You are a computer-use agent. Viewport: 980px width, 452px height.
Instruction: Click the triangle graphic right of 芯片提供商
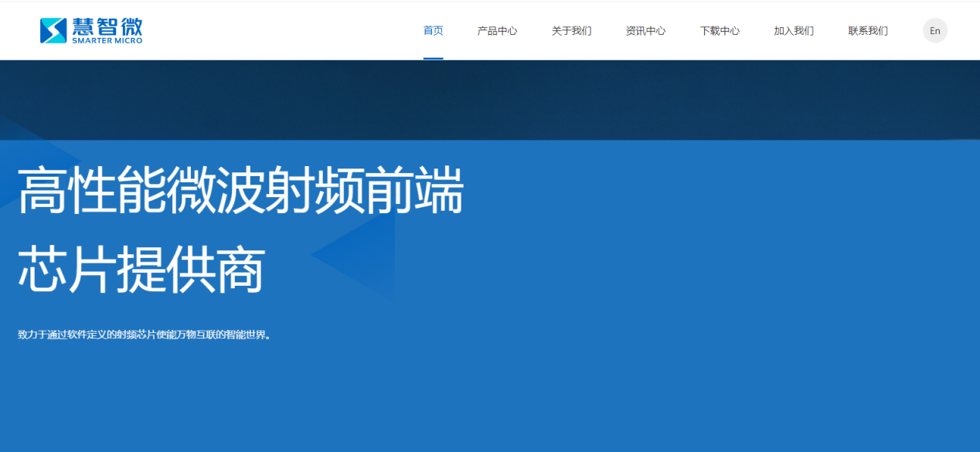tap(363, 253)
